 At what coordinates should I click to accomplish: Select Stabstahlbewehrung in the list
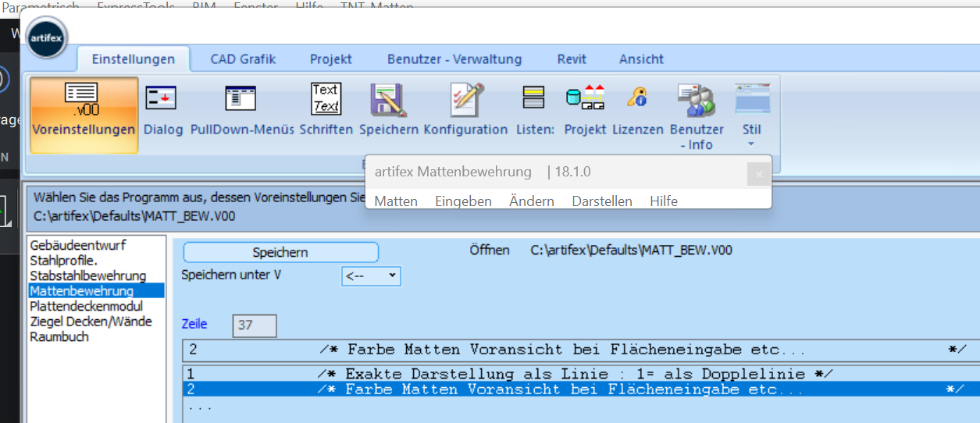coord(88,275)
